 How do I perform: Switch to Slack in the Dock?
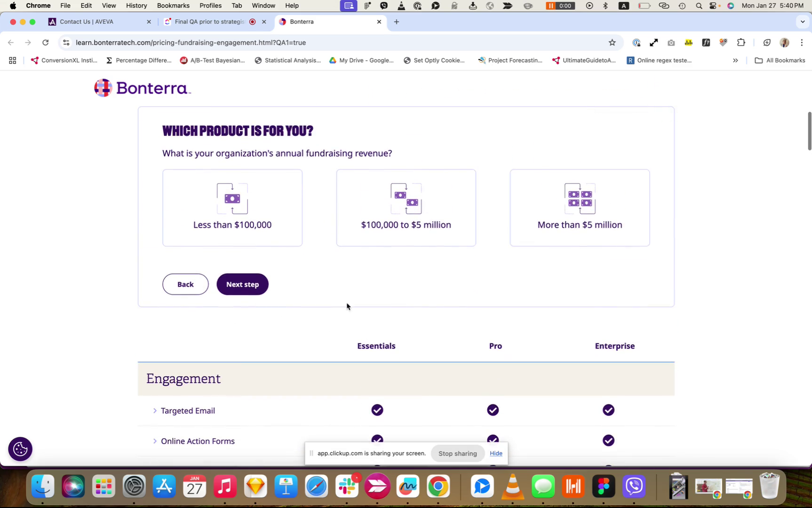[x=347, y=486]
